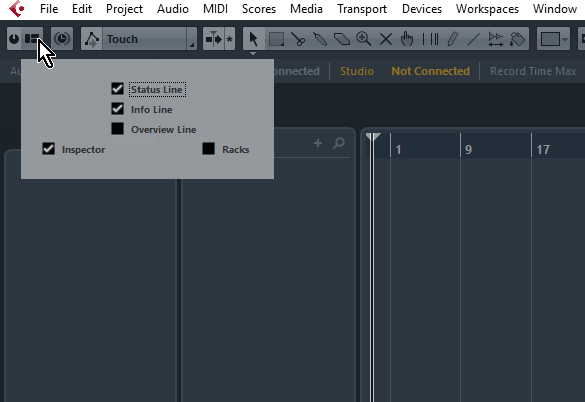
Task: Select the Erase tool
Action: (341, 39)
